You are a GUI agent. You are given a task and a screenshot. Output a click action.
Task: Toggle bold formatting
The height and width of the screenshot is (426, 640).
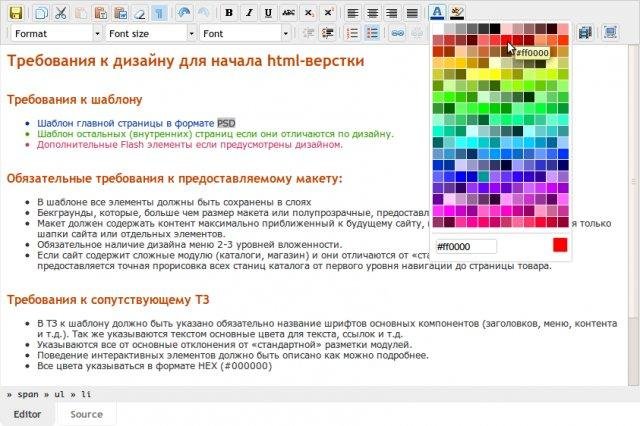(x=229, y=13)
